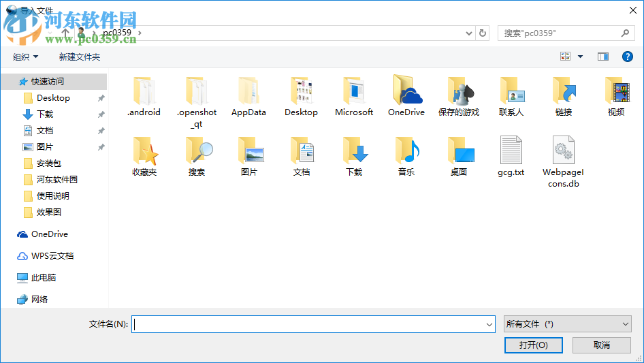Open the OneDrive folder in file pane
The width and height of the screenshot is (644, 363).
click(x=406, y=97)
